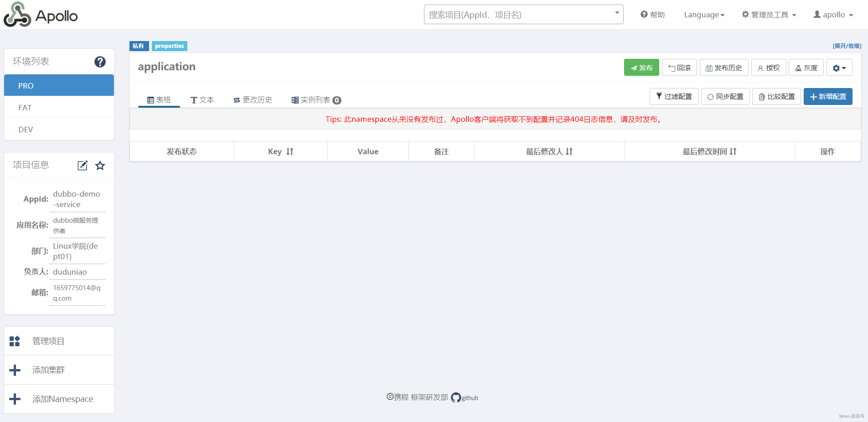
Task: Favorite the project with star icon
Action: pos(100,165)
